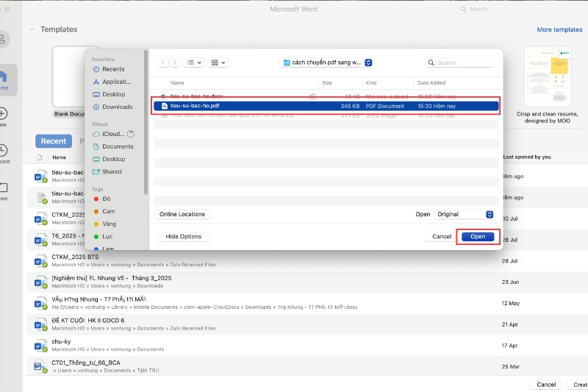Viewport: 588px width, 392px height.
Task: Click the Home icon in Word sidebar
Action: coord(4,77)
